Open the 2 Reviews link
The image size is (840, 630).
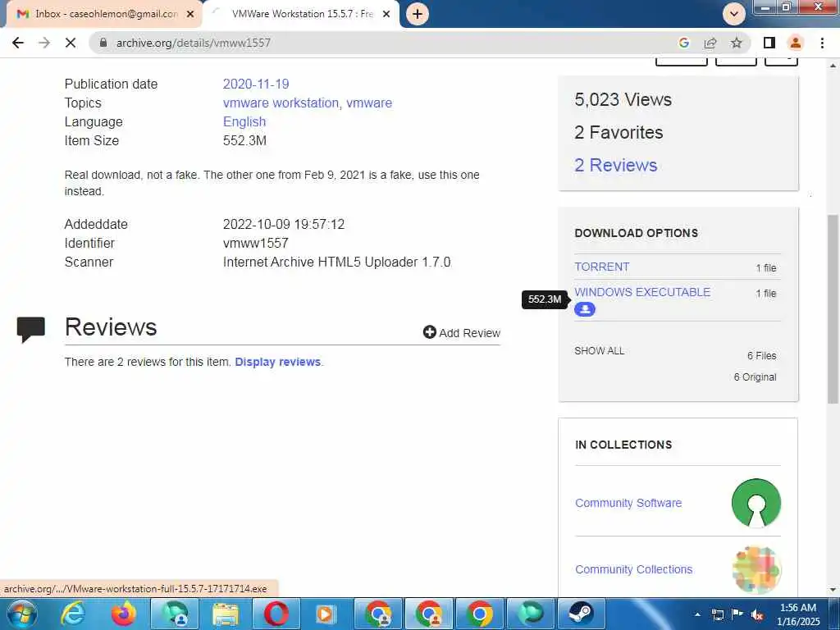click(615, 165)
